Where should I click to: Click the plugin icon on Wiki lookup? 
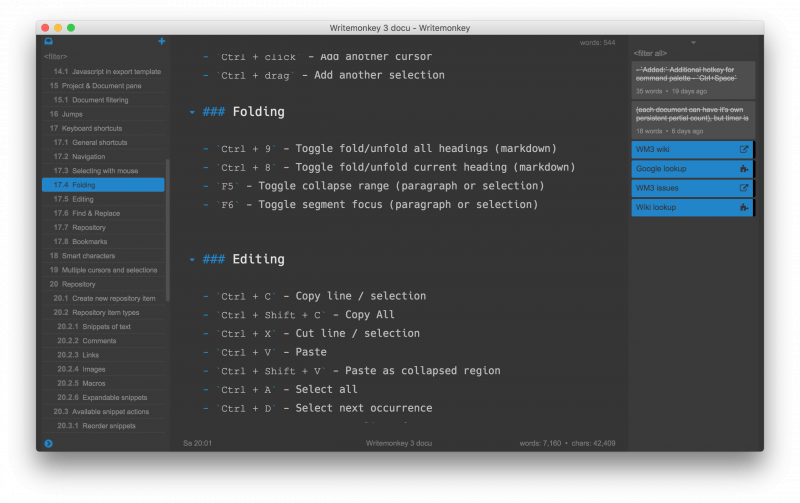[x=743, y=207]
